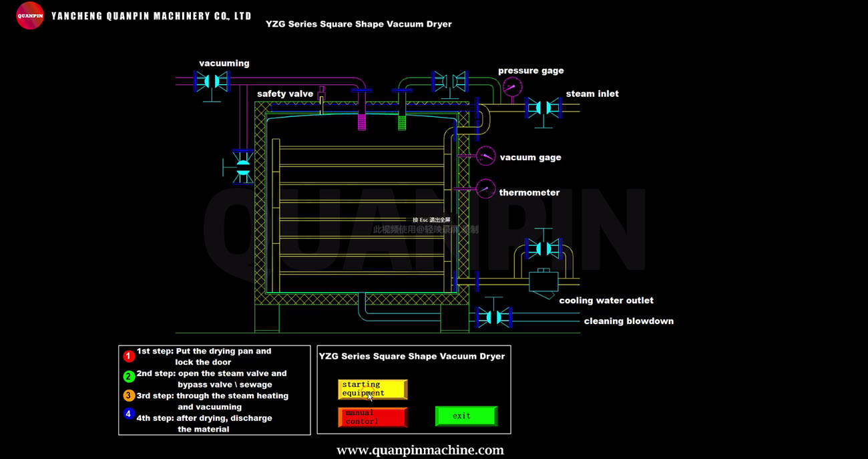The image size is (868, 459).
Task: Click the red manual control button
Action: (373, 417)
